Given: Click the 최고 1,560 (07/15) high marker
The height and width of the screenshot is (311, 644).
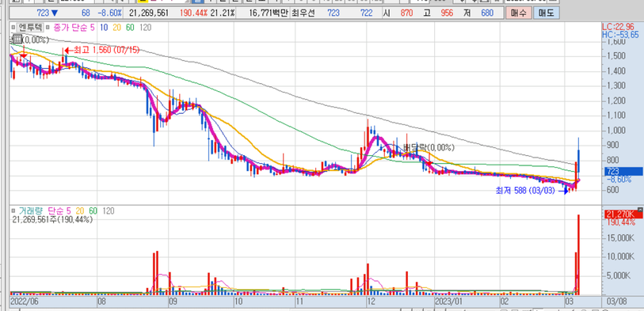Looking at the screenshot, I should (x=102, y=50).
